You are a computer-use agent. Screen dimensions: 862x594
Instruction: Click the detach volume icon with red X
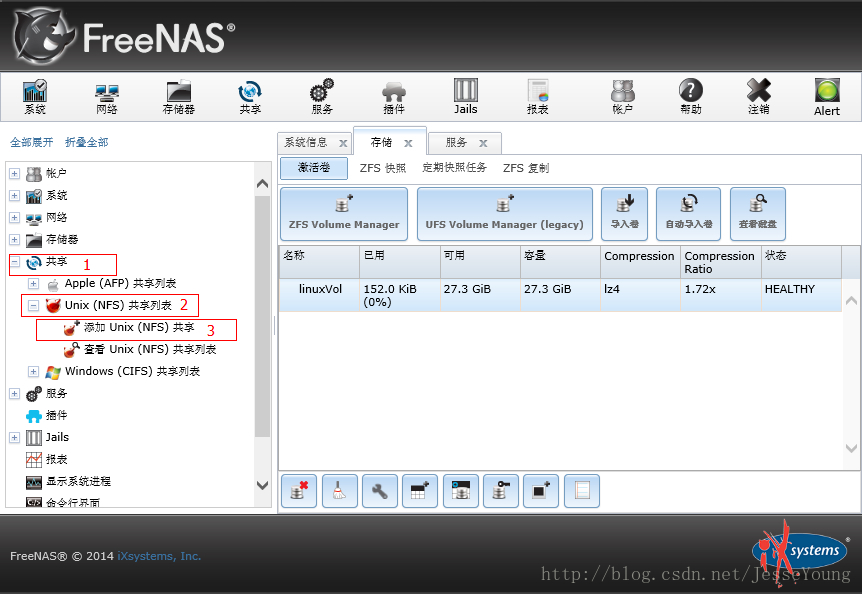pos(299,491)
